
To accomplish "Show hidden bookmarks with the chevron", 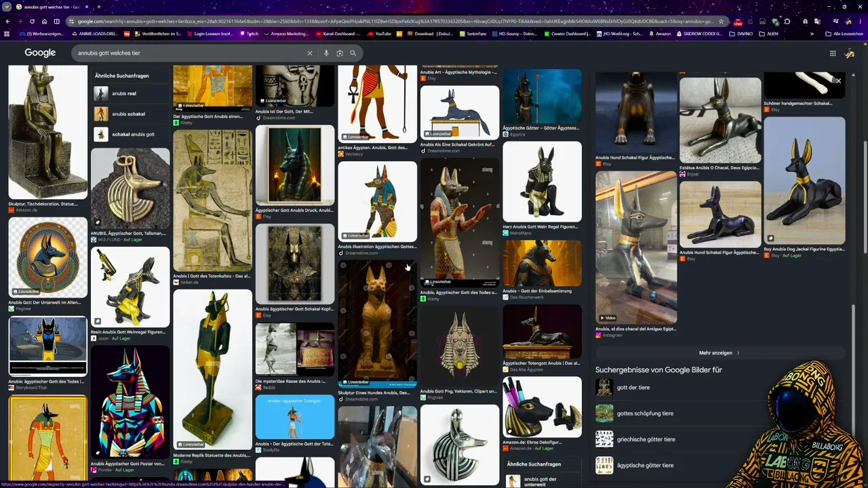I will pos(812,33).
